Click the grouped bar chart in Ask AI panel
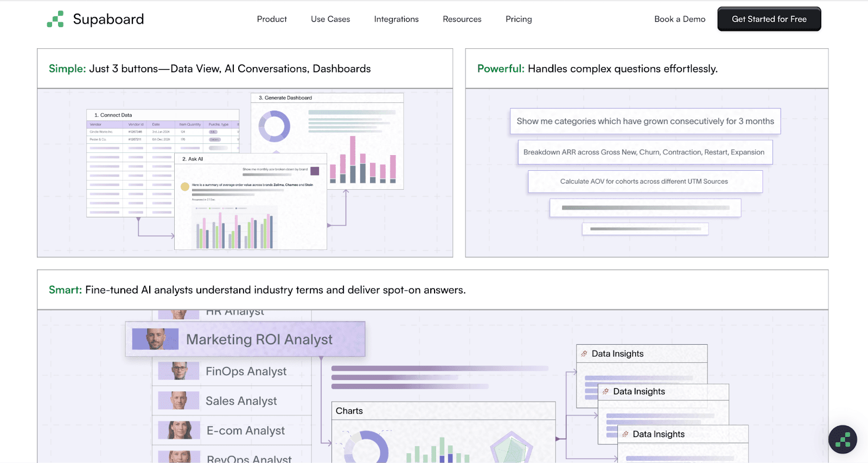This screenshot has width=868, height=463. 235,230
